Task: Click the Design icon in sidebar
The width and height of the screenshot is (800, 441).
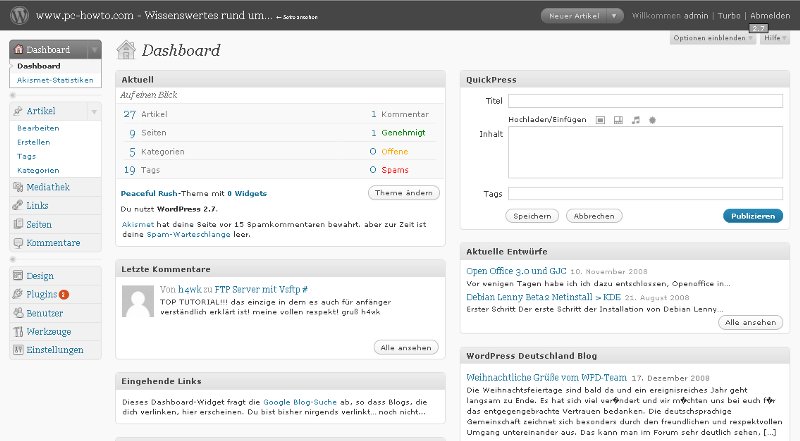Action: click(18, 276)
